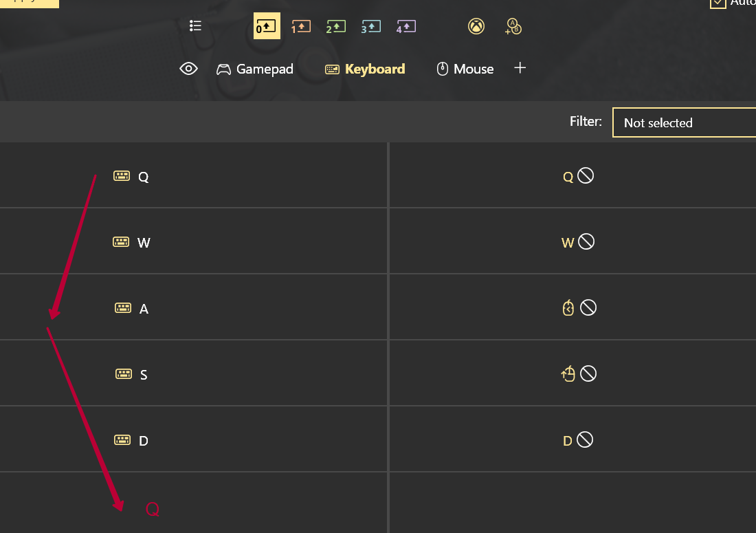Switch to the Mouse tab
This screenshot has width=756, height=533.
click(465, 69)
